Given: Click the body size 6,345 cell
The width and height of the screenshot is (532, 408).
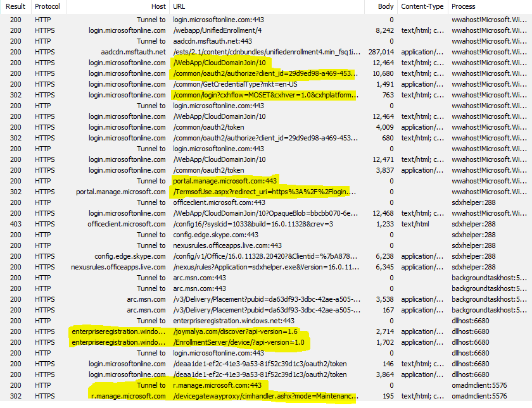Looking at the screenshot, I should (385, 267).
